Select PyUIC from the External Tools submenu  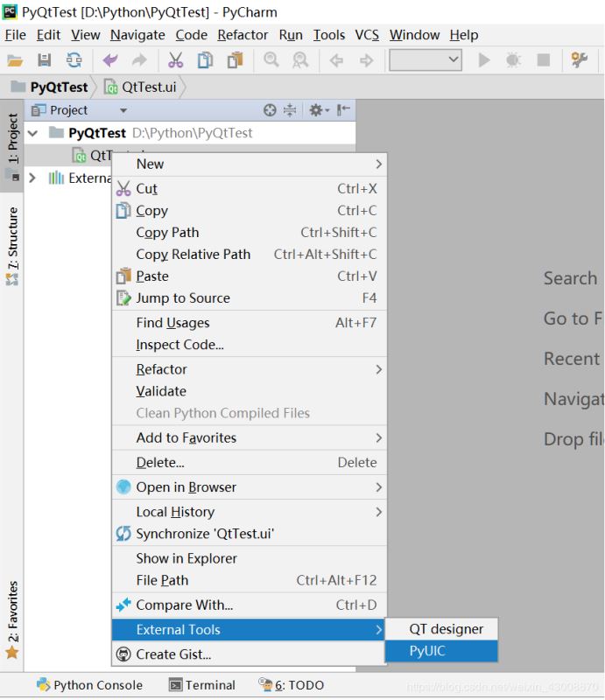(427, 651)
